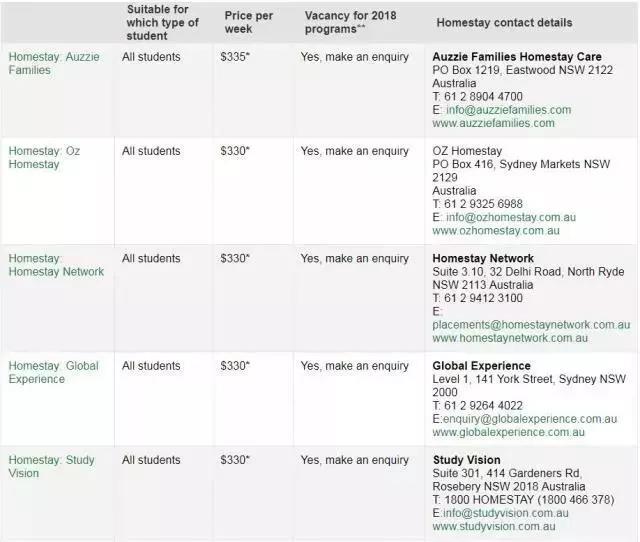
Task: Click the Homestay: Oz Homestay link
Action: click(x=44, y=158)
